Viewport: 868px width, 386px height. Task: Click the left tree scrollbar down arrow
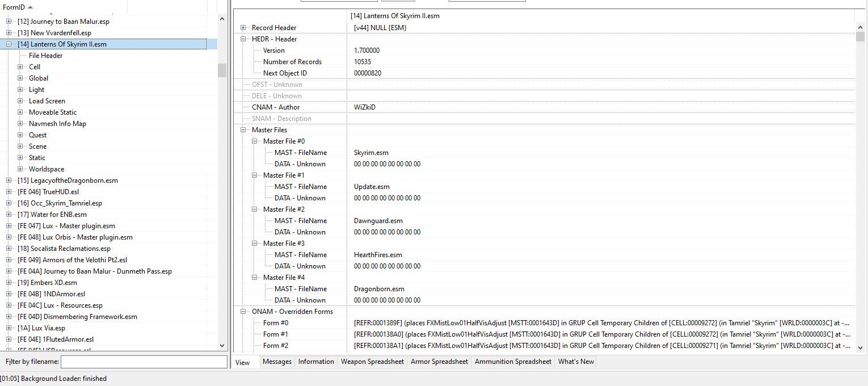coord(222,346)
